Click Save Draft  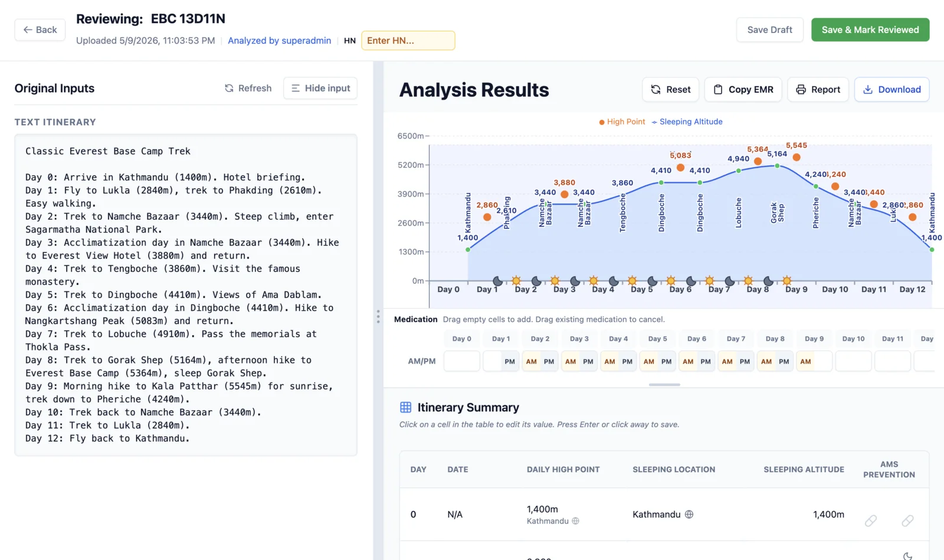pyautogui.click(x=769, y=30)
